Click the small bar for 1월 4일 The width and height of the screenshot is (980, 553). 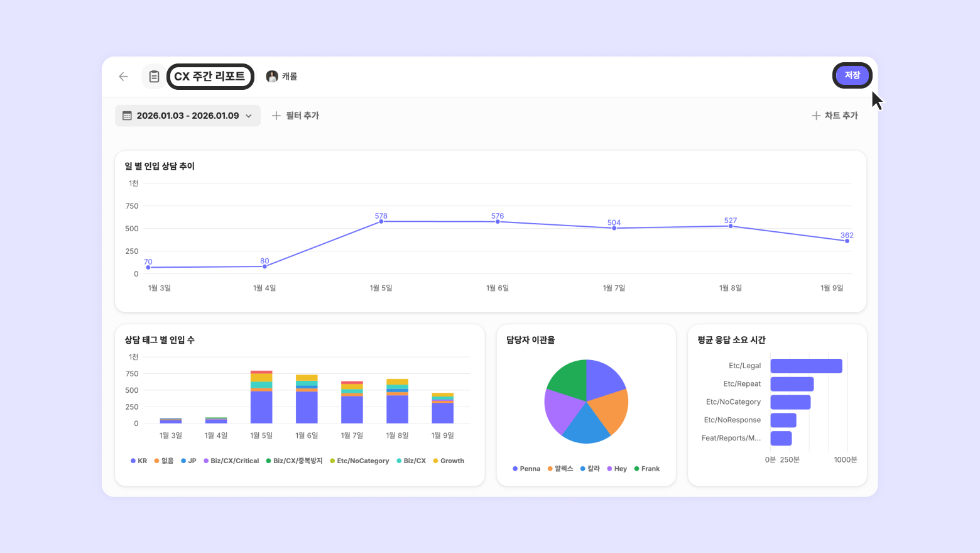[x=216, y=420]
